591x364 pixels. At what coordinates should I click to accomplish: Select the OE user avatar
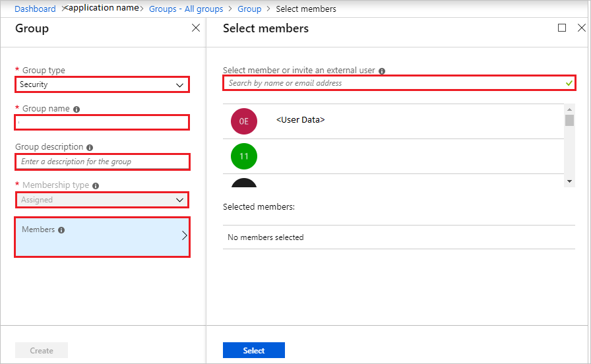(244, 121)
